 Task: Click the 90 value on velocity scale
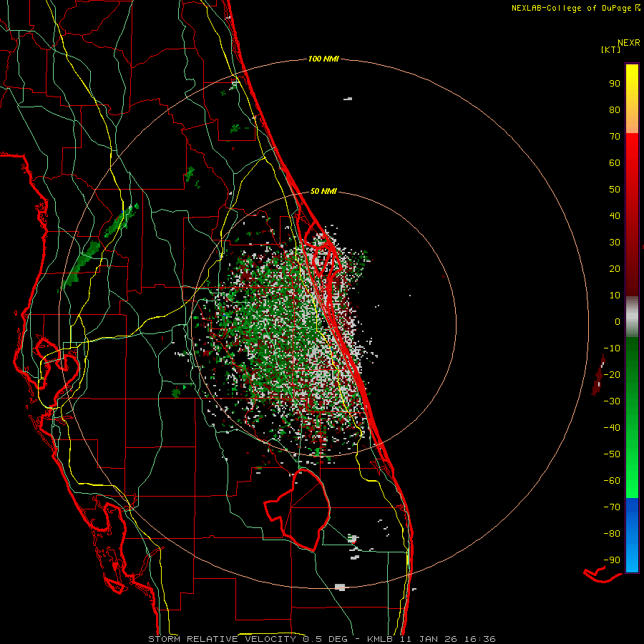tap(615, 84)
